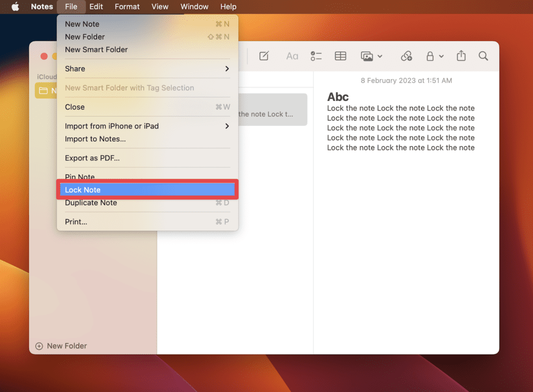Choose Export as PDF… option
This screenshot has height=392, width=533.
[147, 158]
